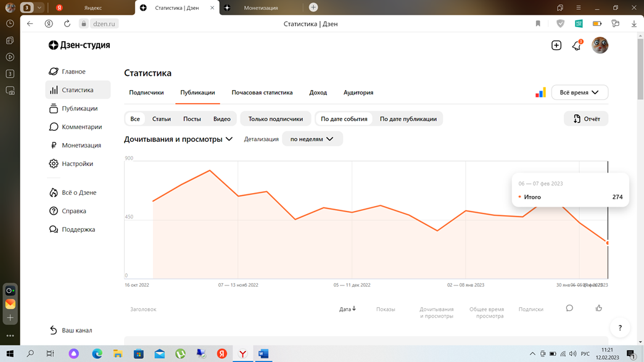The image size is (644, 362).
Task: Open Почасовая статистика tab
Action: (262, 93)
